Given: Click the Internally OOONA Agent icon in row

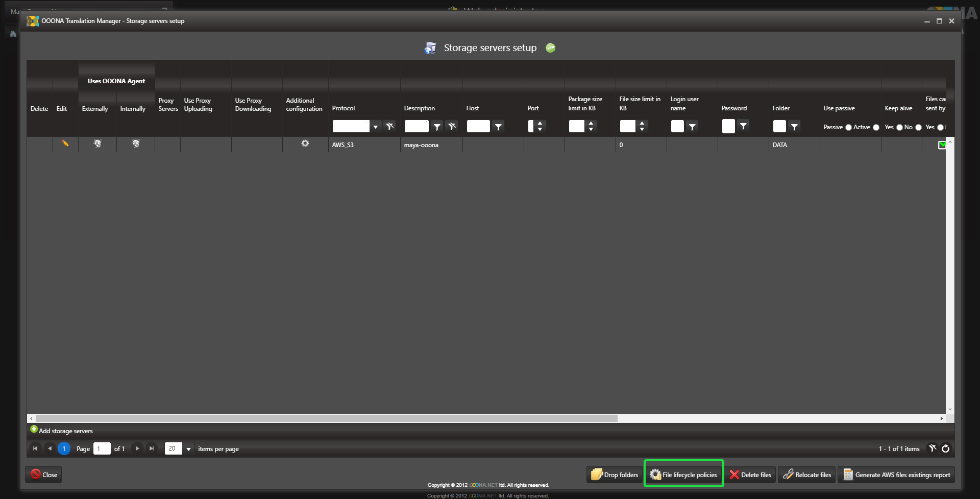Looking at the screenshot, I should point(136,144).
